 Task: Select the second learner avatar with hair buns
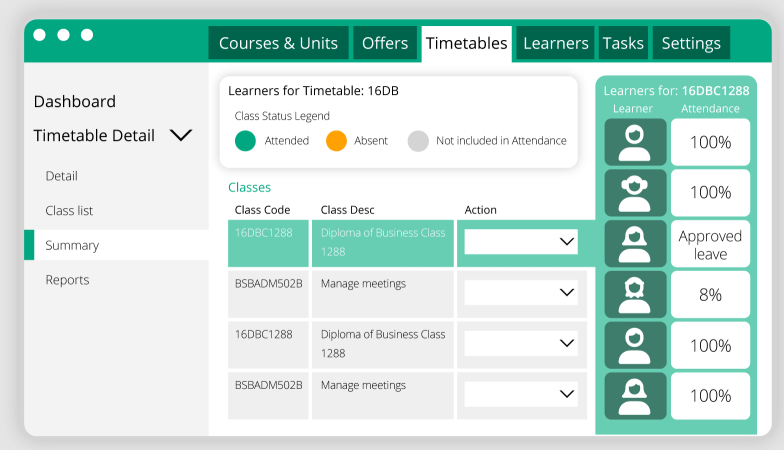click(635, 193)
